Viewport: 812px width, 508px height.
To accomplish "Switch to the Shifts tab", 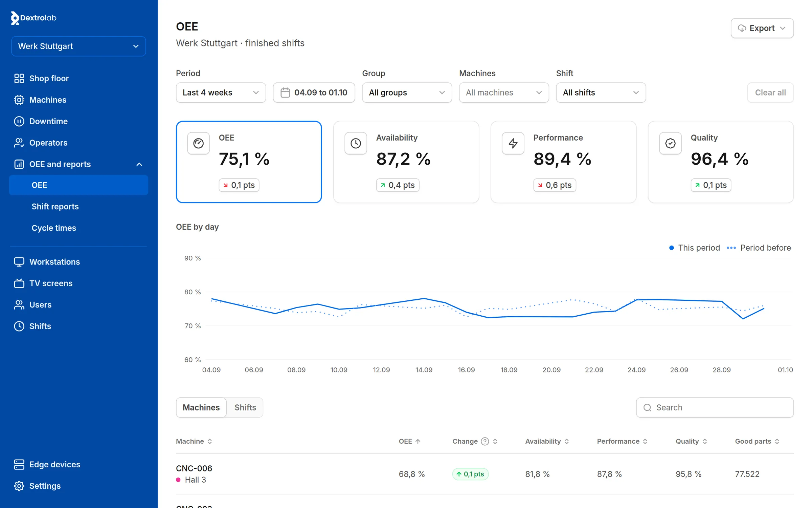I will (245, 407).
